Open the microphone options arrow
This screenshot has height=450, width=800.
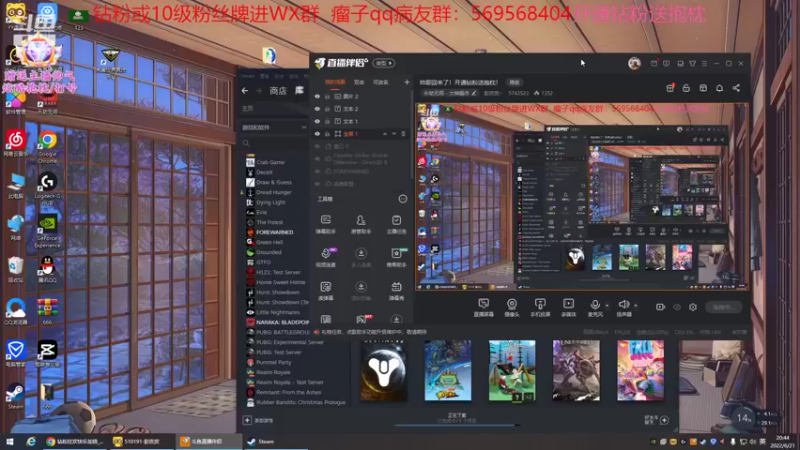pyautogui.click(x=607, y=305)
